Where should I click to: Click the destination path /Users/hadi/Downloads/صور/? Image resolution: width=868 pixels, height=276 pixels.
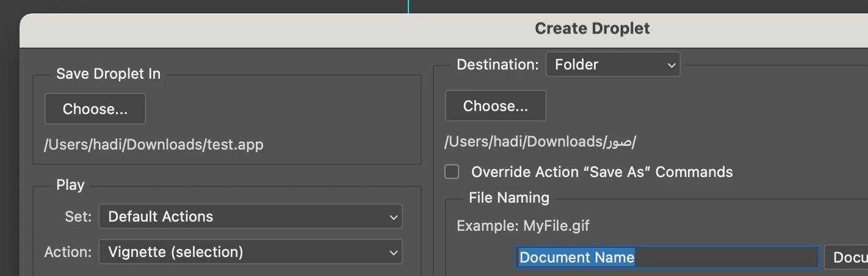click(x=540, y=142)
